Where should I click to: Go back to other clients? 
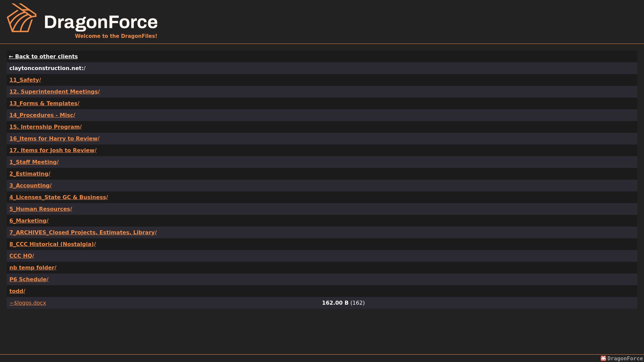point(43,56)
